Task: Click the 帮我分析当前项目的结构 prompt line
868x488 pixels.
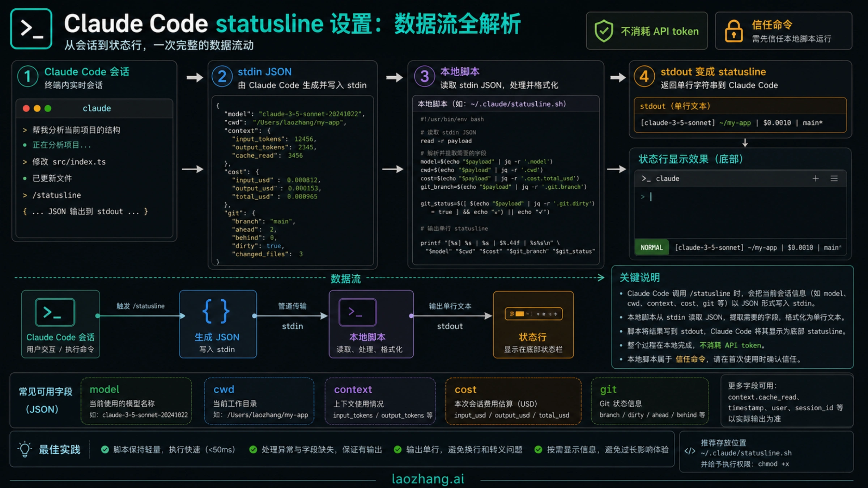Action: (x=71, y=130)
